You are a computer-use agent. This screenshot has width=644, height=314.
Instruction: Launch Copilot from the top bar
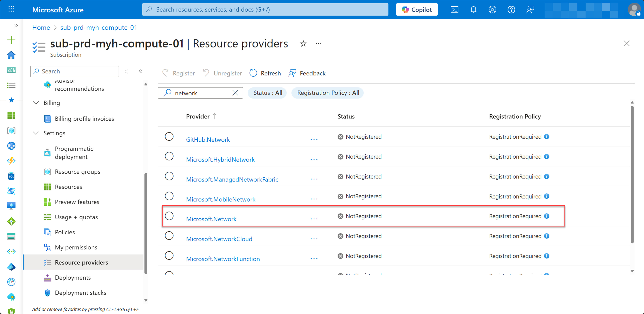(417, 10)
